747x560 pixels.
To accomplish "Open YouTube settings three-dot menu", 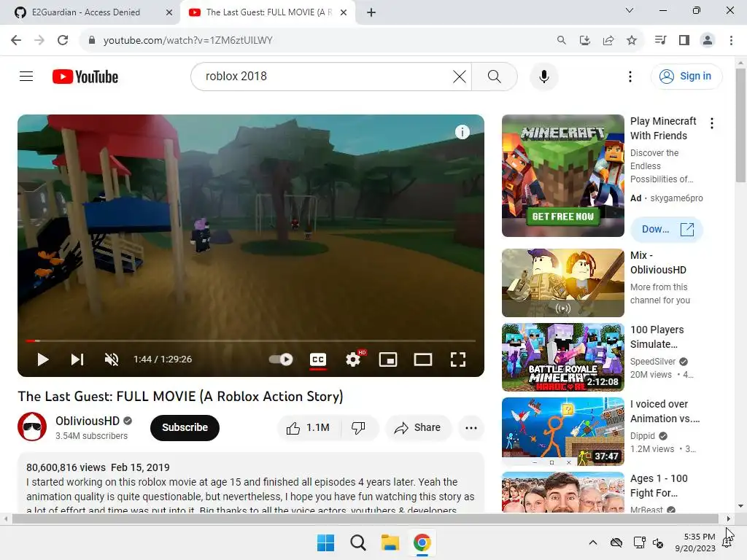I will click(630, 76).
